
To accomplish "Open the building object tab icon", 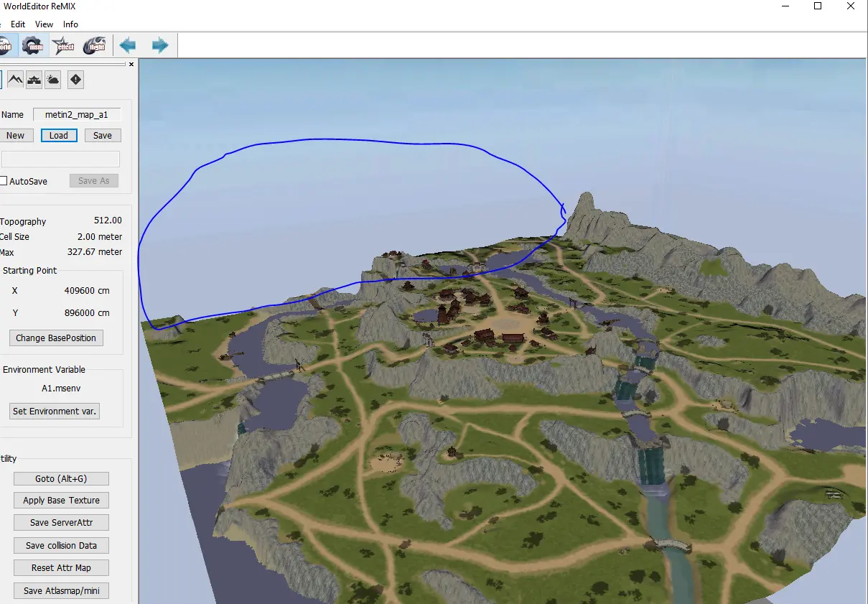I will [x=34, y=79].
